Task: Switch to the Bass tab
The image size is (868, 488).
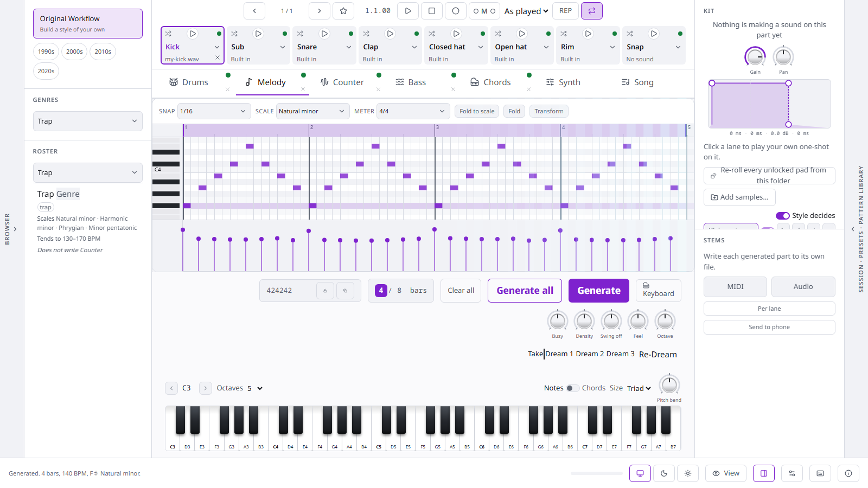Action: pos(411,82)
